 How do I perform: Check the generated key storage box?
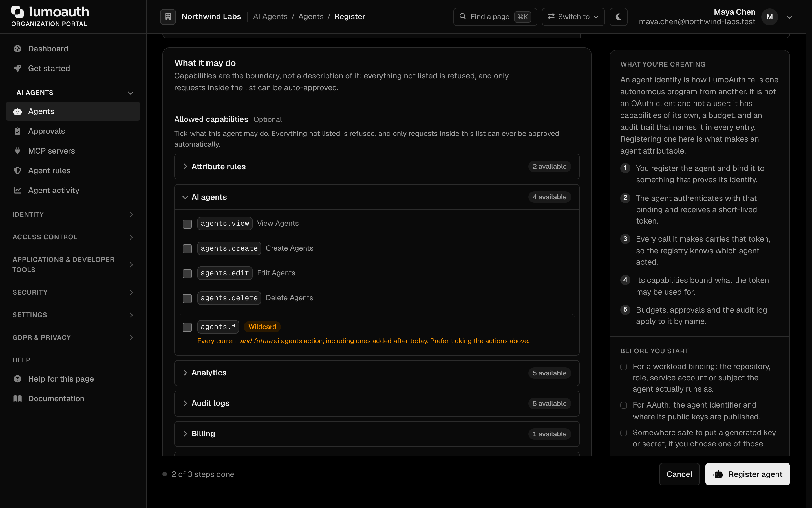pos(624,433)
